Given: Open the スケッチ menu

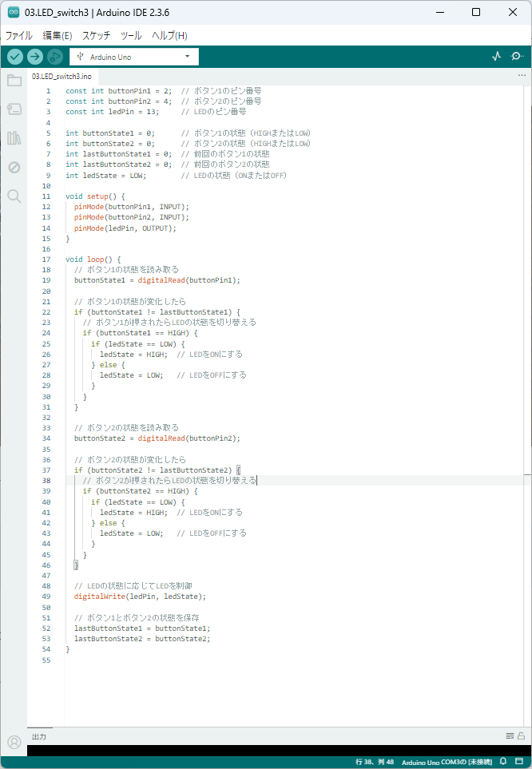Looking at the screenshot, I should pos(96,36).
